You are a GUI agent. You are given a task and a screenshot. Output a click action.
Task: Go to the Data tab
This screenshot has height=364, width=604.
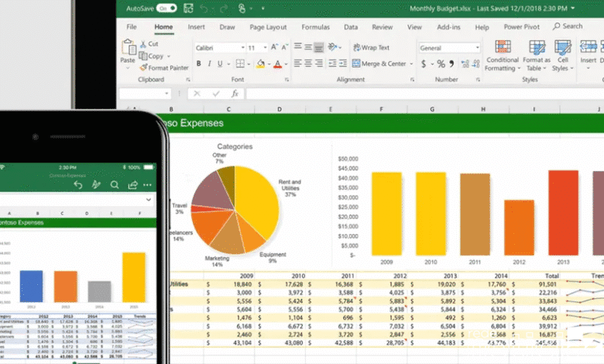pos(351,27)
